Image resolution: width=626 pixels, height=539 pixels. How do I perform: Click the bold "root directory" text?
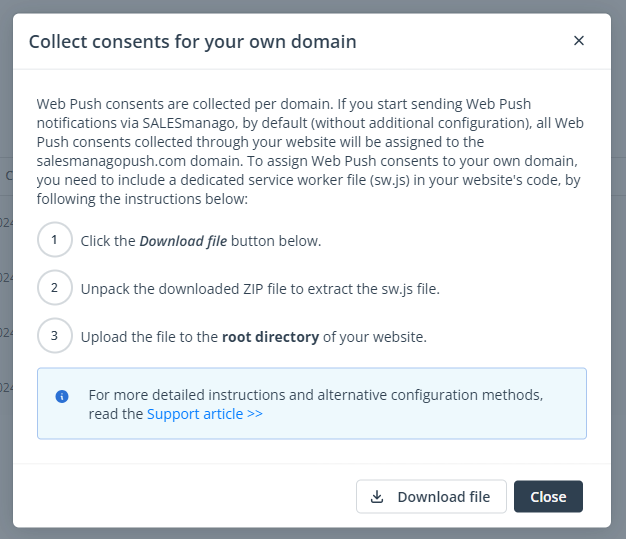270,337
